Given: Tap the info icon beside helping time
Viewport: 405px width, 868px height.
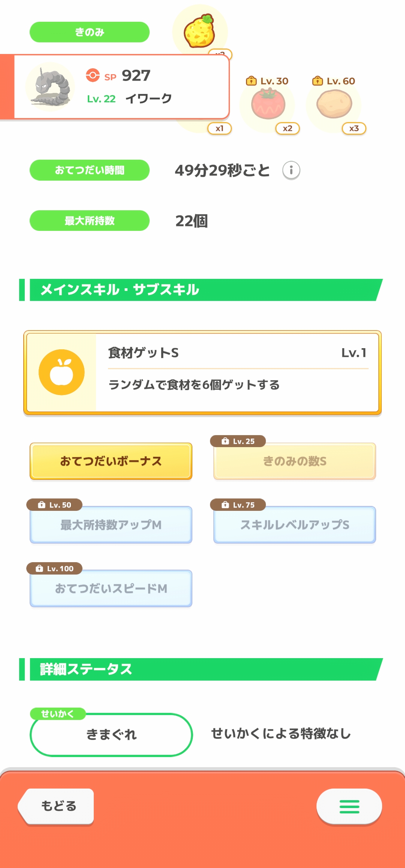Looking at the screenshot, I should pyautogui.click(x=291, y=171).
